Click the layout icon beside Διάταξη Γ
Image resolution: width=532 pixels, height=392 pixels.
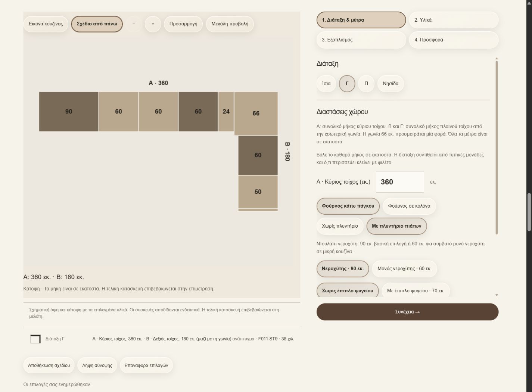[35, 339]
